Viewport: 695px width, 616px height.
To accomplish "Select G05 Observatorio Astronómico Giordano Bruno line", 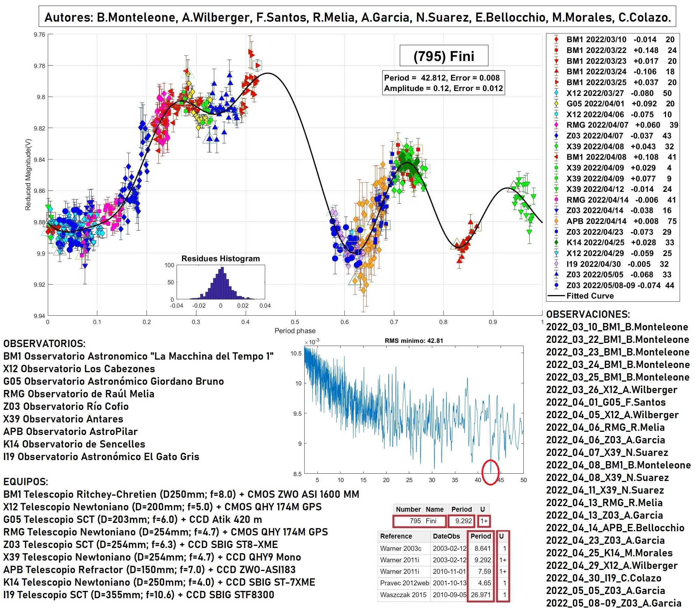I will point(113,381).
